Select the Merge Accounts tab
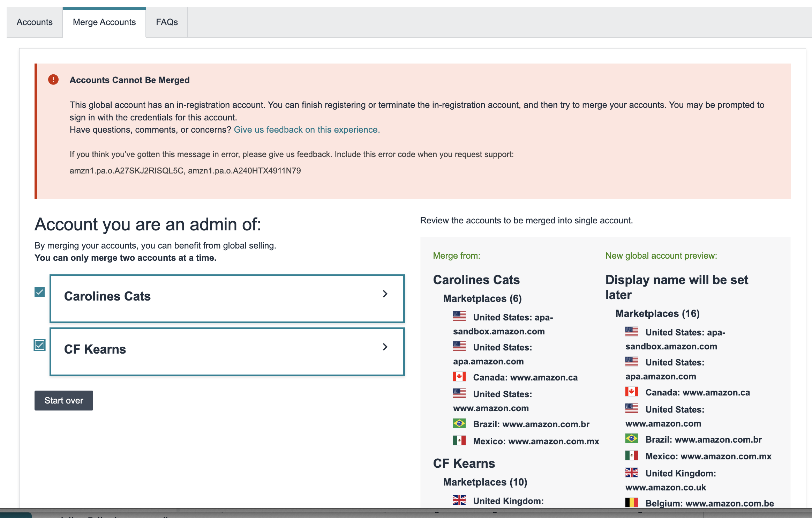812x518 pixels. click(104, 22)
